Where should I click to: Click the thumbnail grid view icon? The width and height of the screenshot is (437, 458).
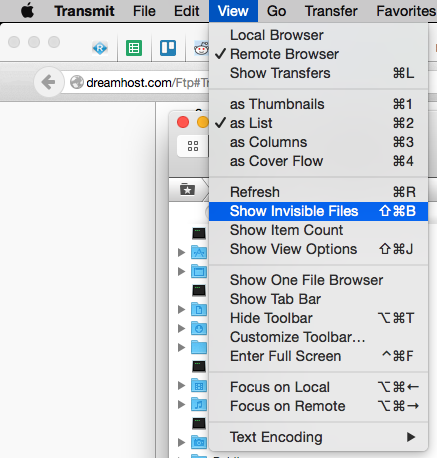tap(193, 146)
